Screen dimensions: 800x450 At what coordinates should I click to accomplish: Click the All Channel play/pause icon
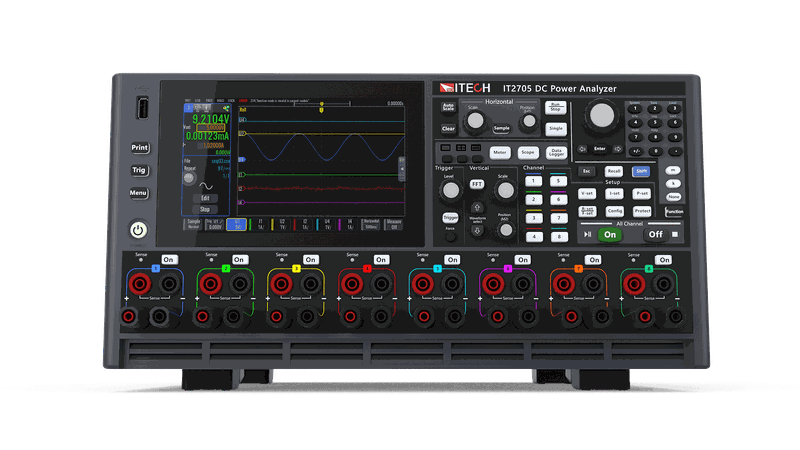click(587, 234)
